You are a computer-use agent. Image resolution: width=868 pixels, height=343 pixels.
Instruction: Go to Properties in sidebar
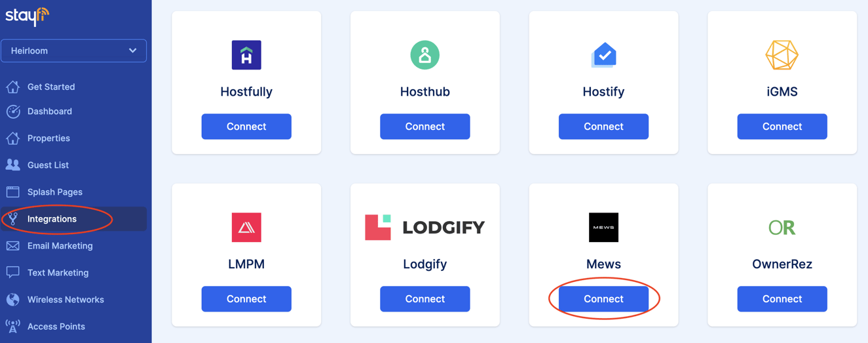pos(48,138)
